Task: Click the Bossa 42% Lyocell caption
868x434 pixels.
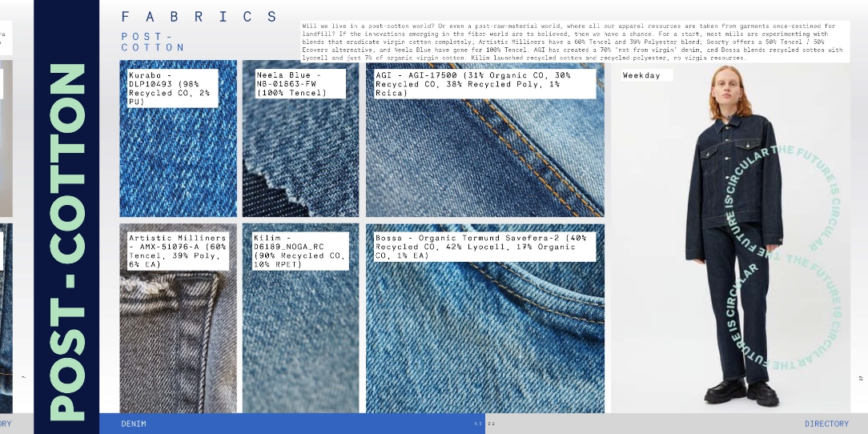Action: pyautogui.click(x=485, y=247)
